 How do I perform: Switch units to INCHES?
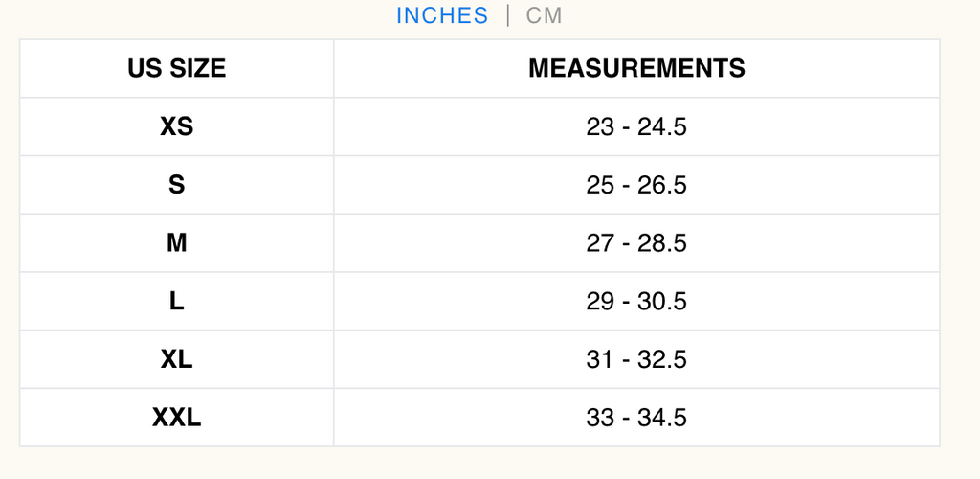[x=442, y=15]
